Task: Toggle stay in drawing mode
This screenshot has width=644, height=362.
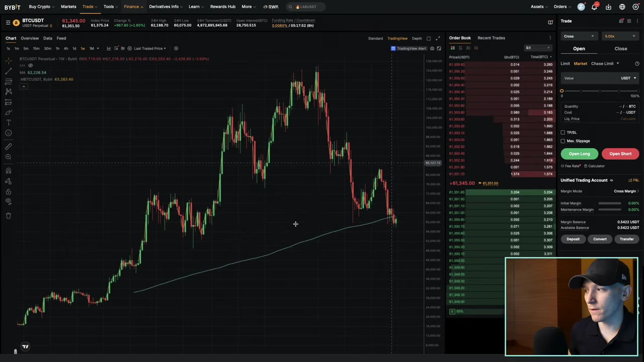Action: (9, 181)
